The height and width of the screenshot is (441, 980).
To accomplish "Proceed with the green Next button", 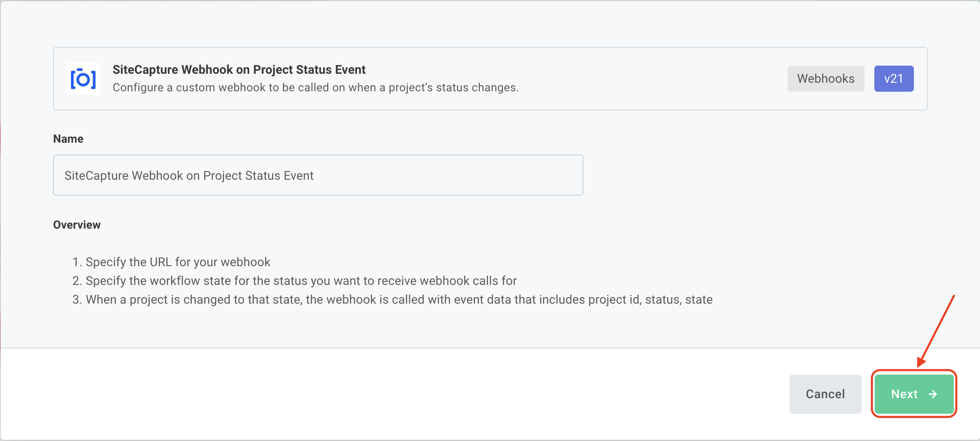I will point(914,394).
